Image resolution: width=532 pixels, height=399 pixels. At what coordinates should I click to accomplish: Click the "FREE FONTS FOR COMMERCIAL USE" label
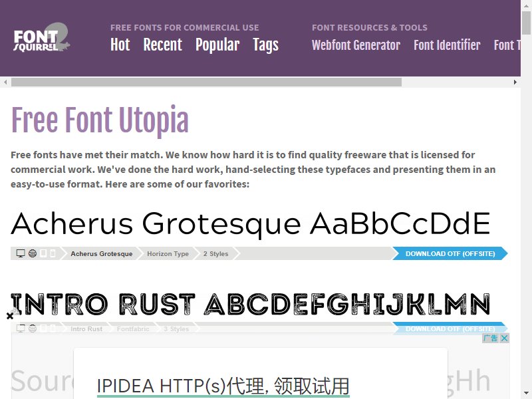[185, 27]
